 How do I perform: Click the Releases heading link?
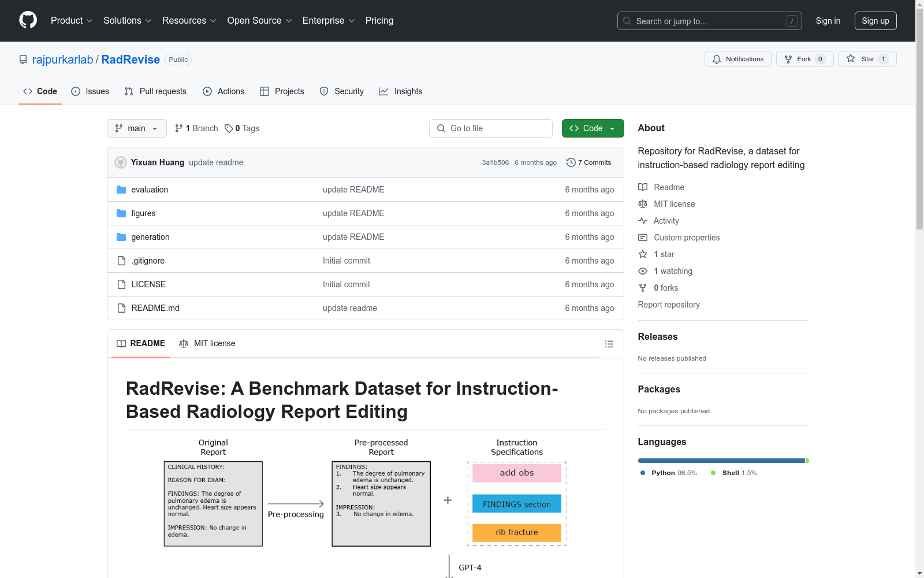click(x=658, y=336)
